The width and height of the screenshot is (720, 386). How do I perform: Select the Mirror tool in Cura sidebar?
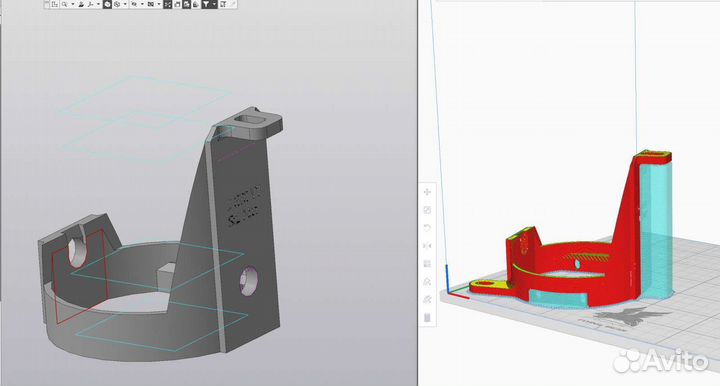click(x=427, y=246)
